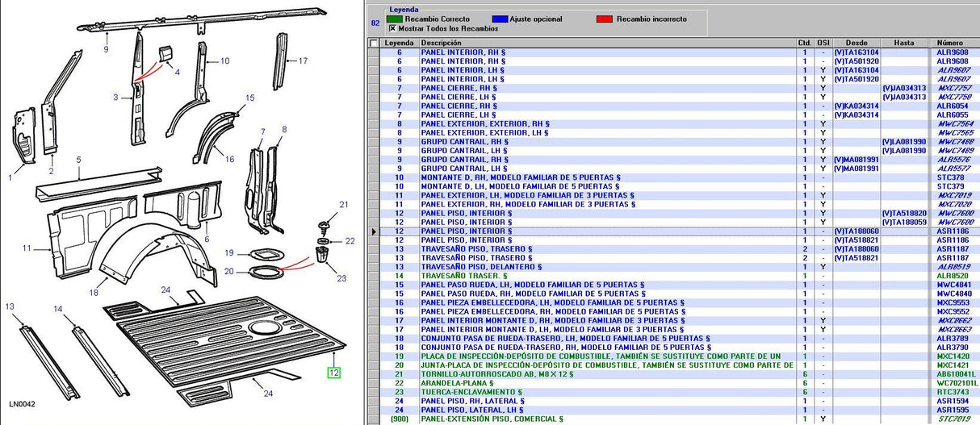Screen dimensions: 980x425
Task: Select callout 23 locking nut label
Action: tap(342, 278)
